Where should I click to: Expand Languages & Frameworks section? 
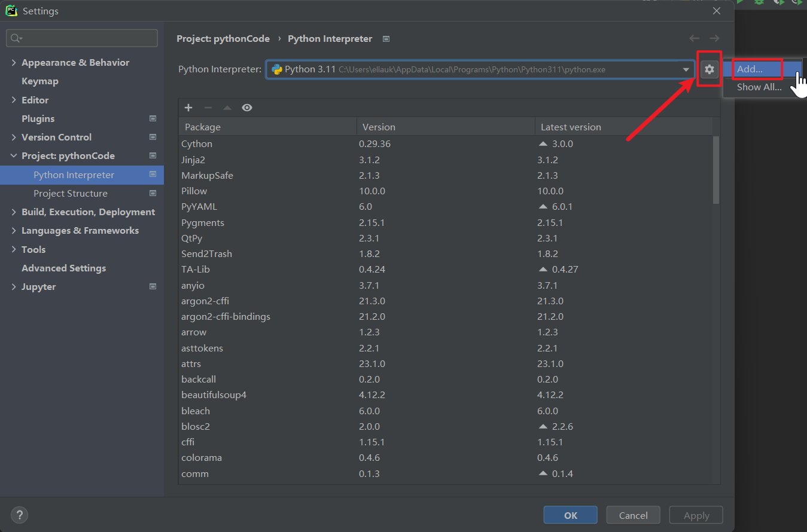(x=14, y=230)
